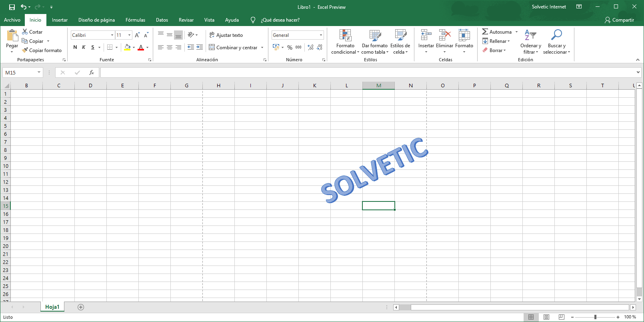The image size is (644, 322).
Task: Click the Compartir button
Action: [x=619, y=20]
